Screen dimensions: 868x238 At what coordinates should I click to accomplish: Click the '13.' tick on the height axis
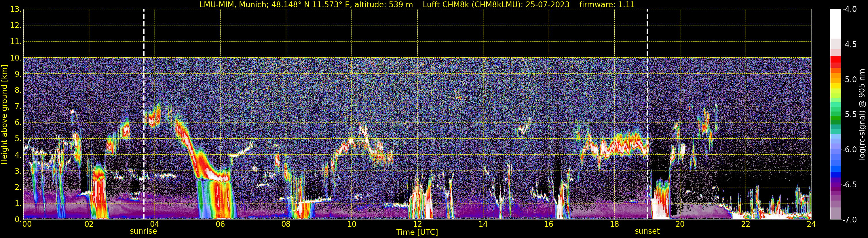16,9
